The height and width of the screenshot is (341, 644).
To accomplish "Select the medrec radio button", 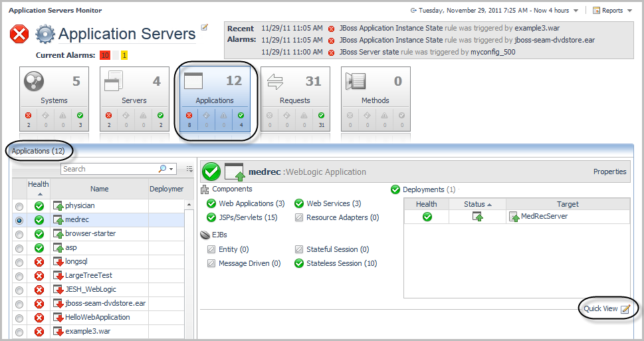I will coord(19,220).
